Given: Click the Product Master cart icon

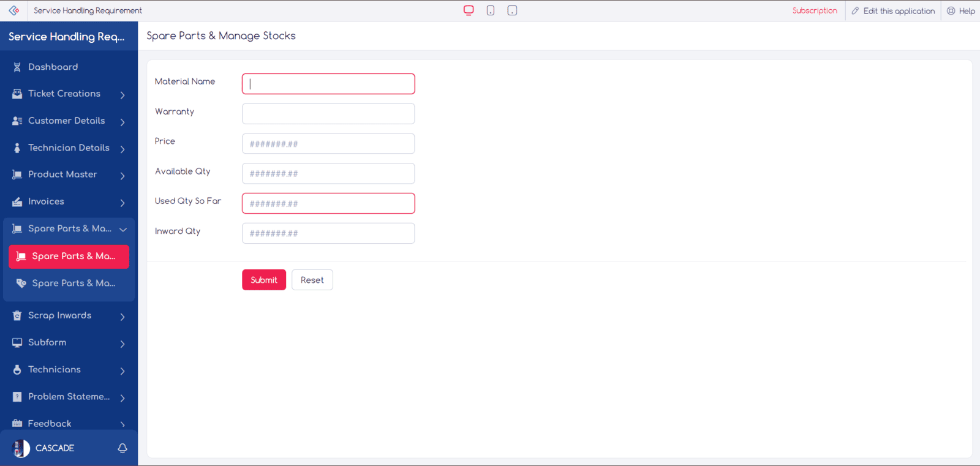Looking at the screenshot, I should pos(17,175).
